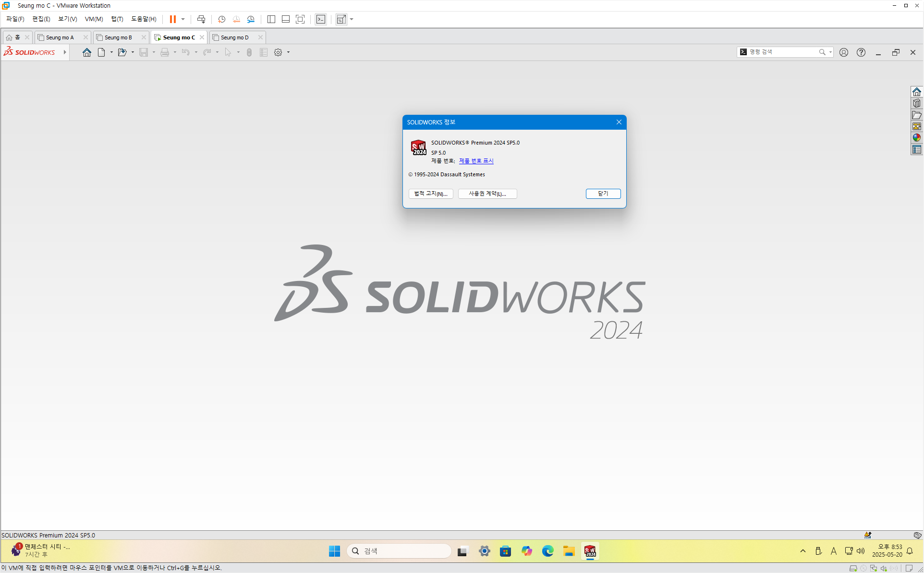924x573 pixels.
Task: Expand the dropdown arrow next to New document
Action: click(111, 52)
